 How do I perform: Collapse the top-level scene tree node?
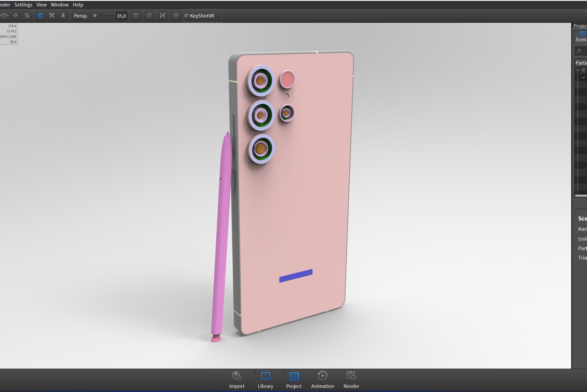578,70
